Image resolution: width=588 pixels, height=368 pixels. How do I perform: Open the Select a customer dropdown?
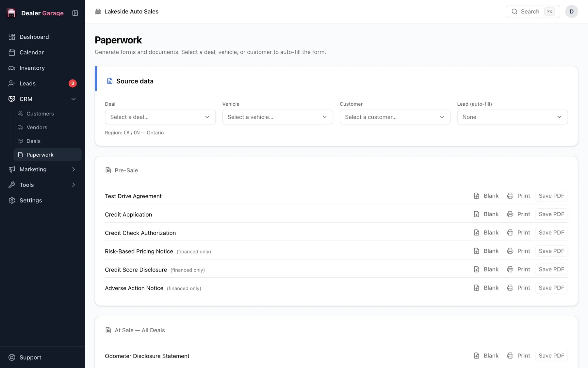point(395,117)
